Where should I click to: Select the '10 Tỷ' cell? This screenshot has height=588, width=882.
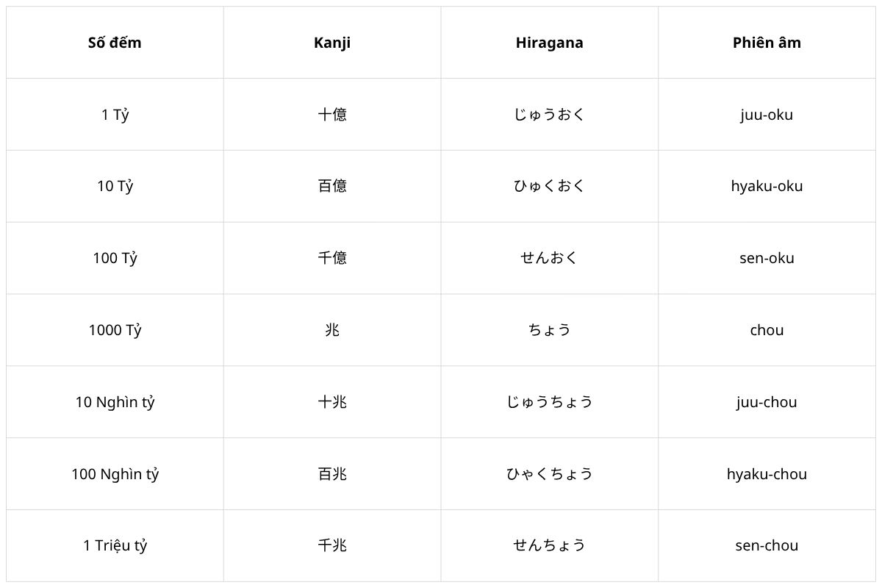[115, 187]
